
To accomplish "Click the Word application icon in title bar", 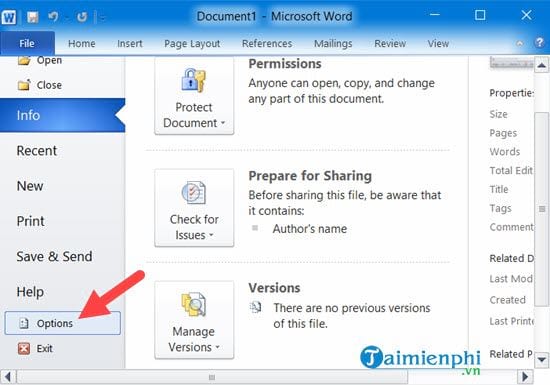I will [x=8, y=16].
